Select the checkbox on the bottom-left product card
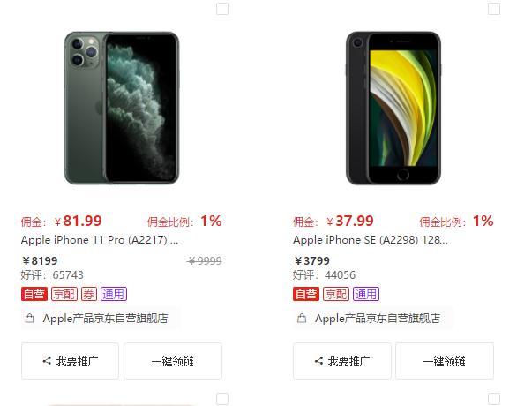 pos(222,399)
